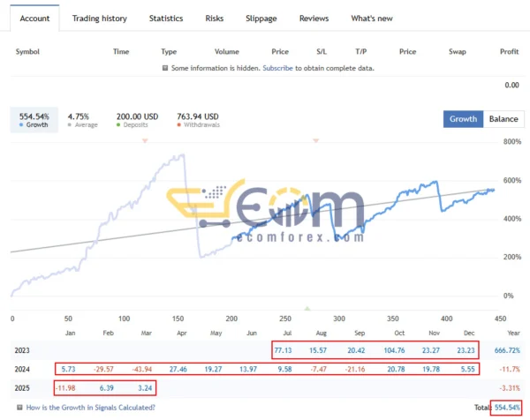Image resolution: width=530 pixels, height=420 pixels.
Task: Switch chart to Balance view
Action: pos(503,119)
